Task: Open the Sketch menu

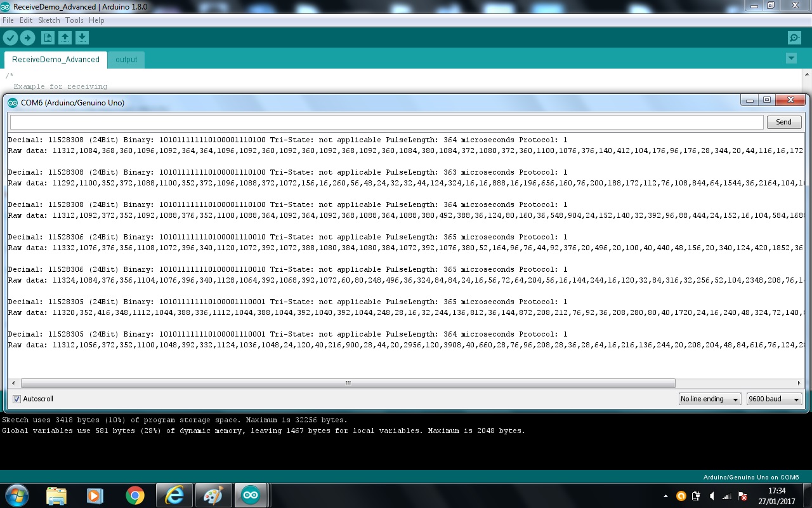Action: [48, 20]
